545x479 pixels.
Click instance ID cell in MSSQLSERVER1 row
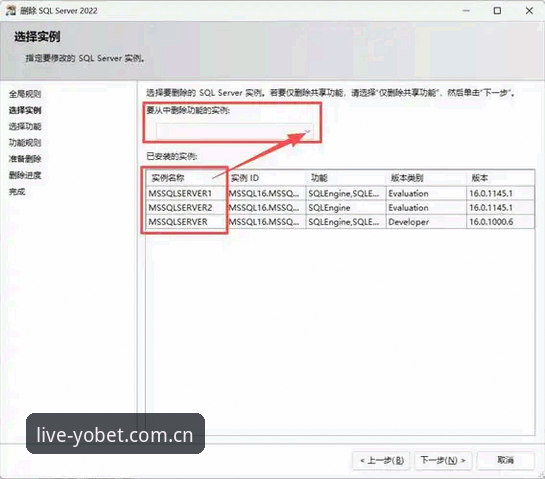(x=266, y=193)
